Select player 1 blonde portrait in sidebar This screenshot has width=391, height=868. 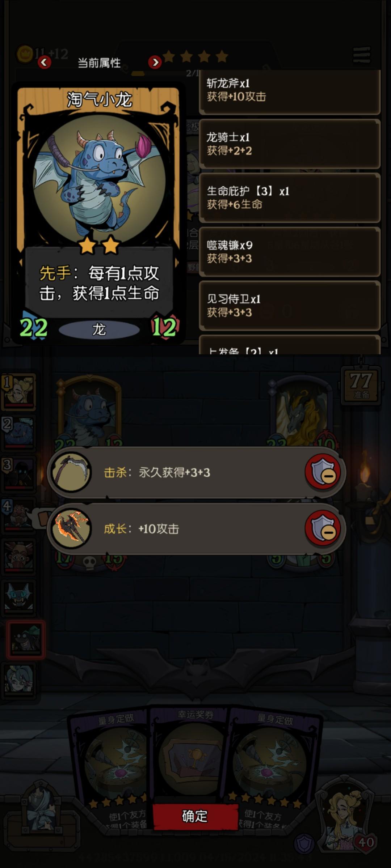pyautogui.click(x=20, y=392)
